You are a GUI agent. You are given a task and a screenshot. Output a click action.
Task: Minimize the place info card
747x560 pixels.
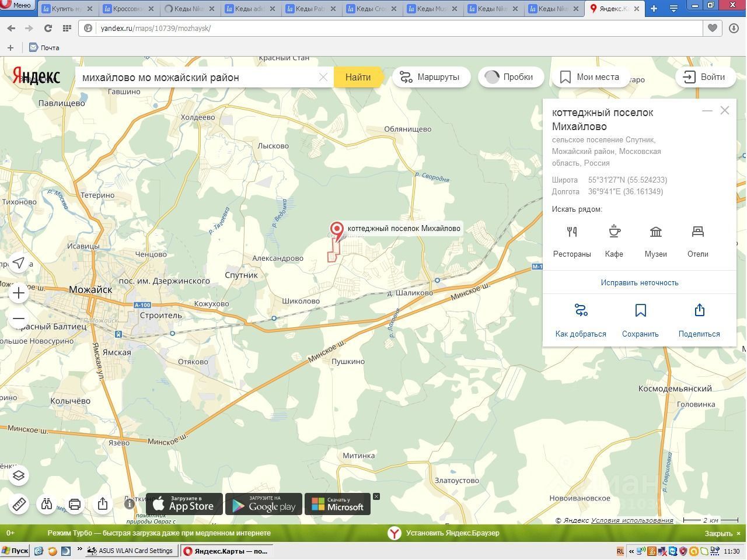(x=707, y=110)
